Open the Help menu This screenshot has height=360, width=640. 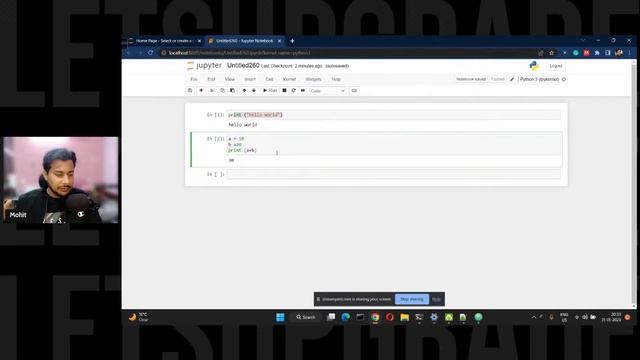pos(336,79)
